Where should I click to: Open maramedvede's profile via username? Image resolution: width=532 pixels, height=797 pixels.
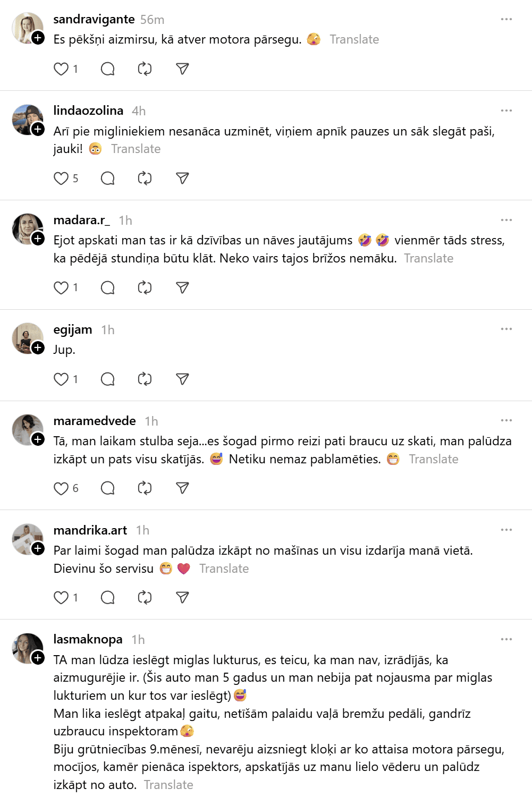click(x=95, y=421)
